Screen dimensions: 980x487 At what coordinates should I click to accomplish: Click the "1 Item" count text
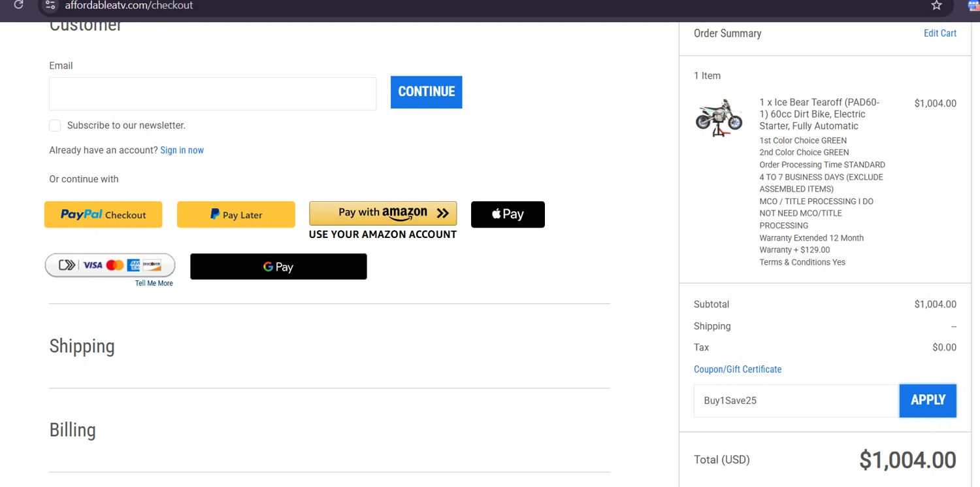[708, 76]
